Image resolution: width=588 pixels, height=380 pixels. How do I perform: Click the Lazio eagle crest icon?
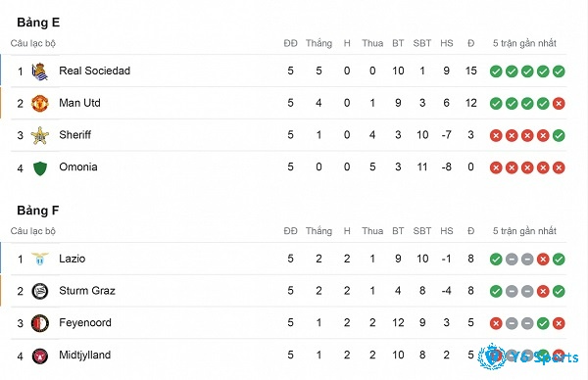[40, 259]
